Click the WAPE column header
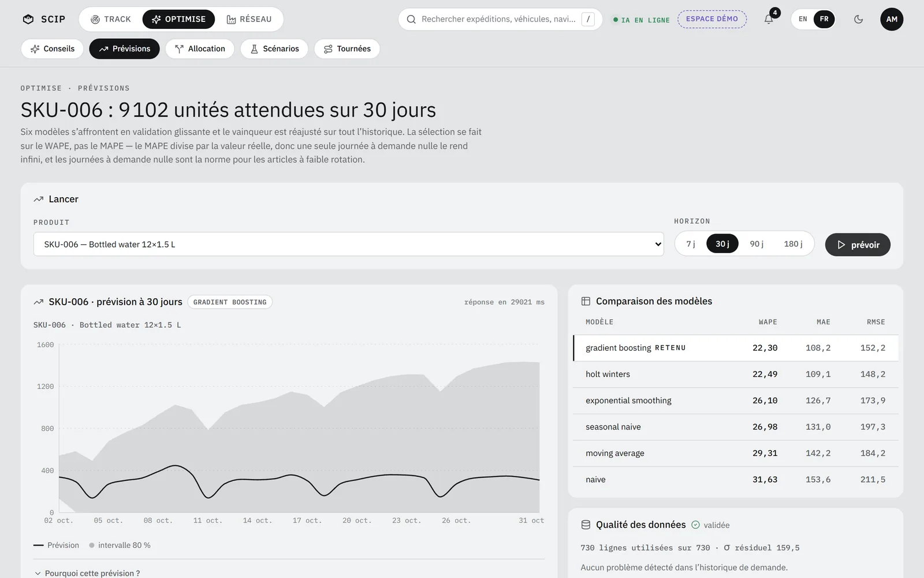The image size is (924, 578). click(767, 322)
